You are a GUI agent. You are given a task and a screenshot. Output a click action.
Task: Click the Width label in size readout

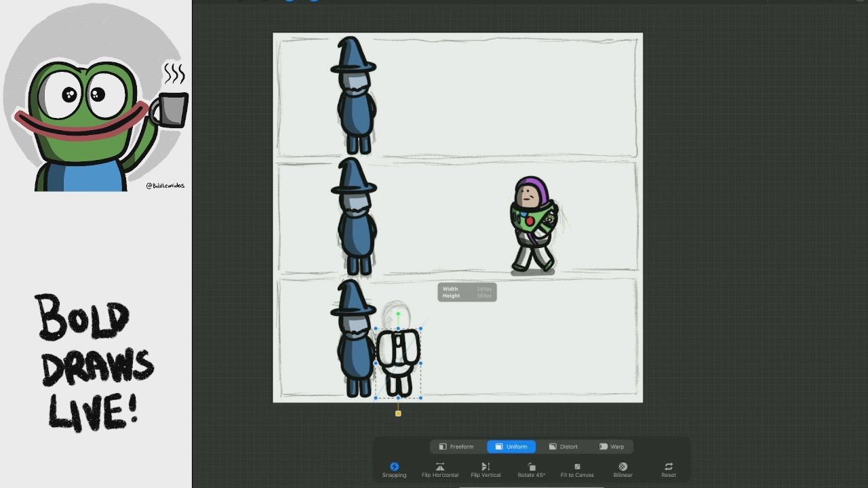coord(450,289)
